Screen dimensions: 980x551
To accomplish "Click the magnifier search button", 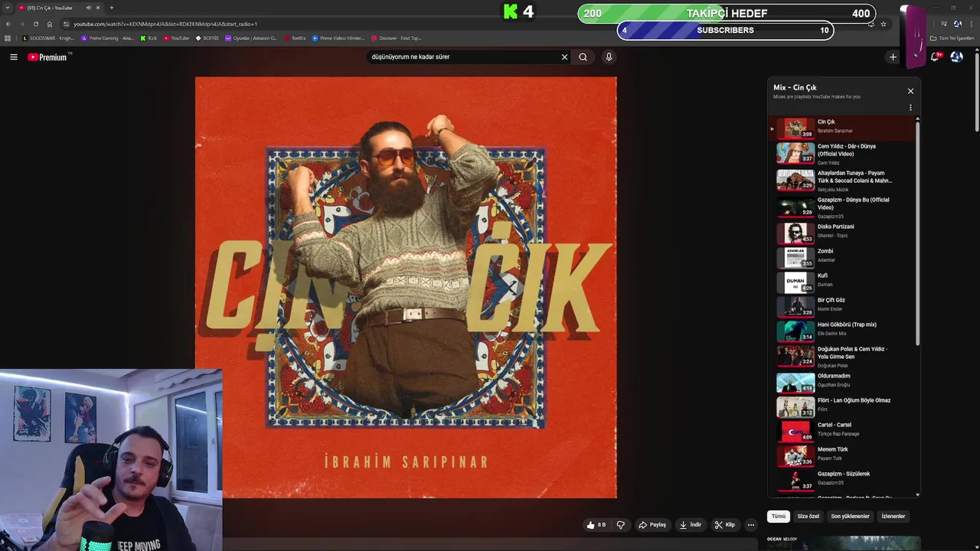I will [583, 57].
